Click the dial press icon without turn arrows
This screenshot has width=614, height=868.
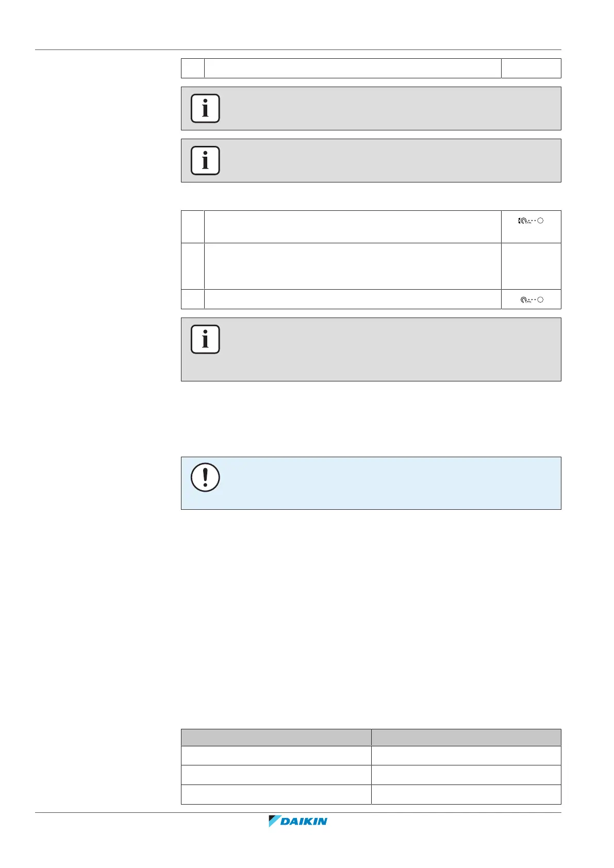coord(532,299)
